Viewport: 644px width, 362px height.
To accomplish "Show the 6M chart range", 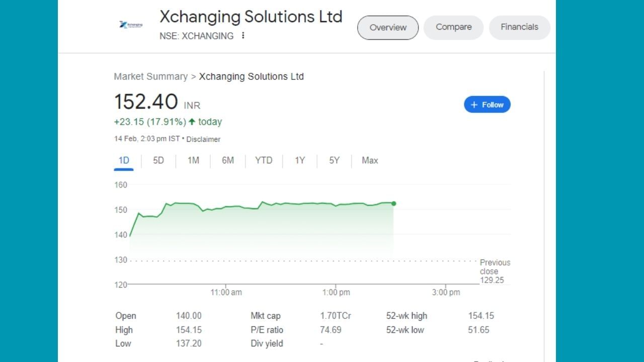I will pos(228,160).
